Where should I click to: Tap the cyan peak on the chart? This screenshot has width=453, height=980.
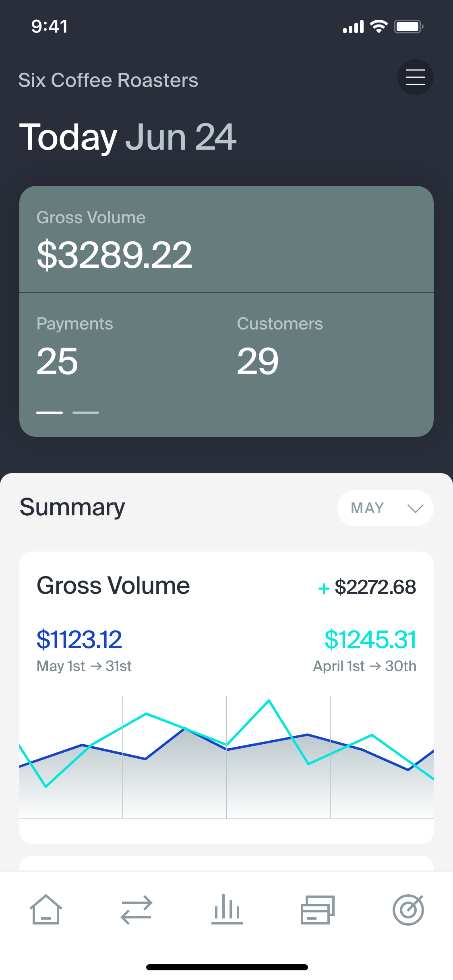click(269, 701)
